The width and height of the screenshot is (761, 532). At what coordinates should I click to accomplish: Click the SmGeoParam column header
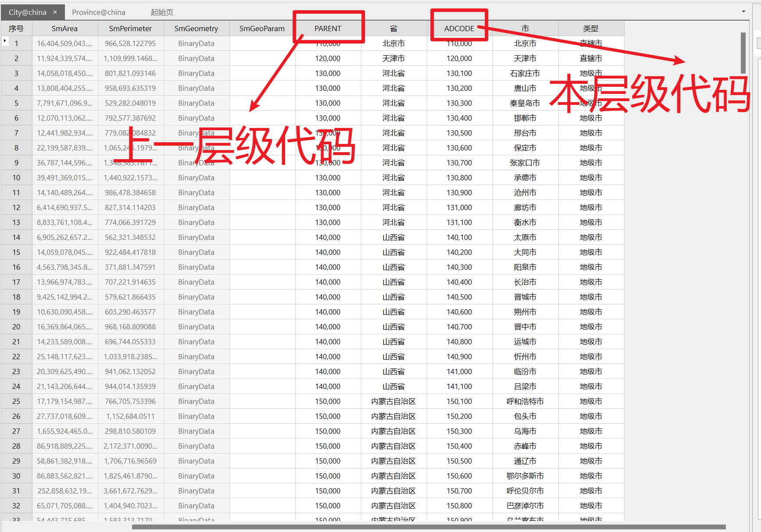coord(262,28)
